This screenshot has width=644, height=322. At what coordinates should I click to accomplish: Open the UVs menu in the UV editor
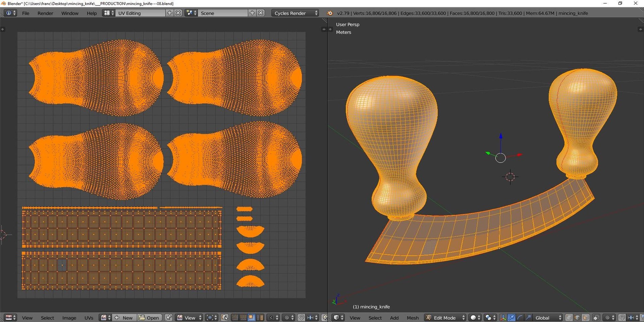click(89, 318)
